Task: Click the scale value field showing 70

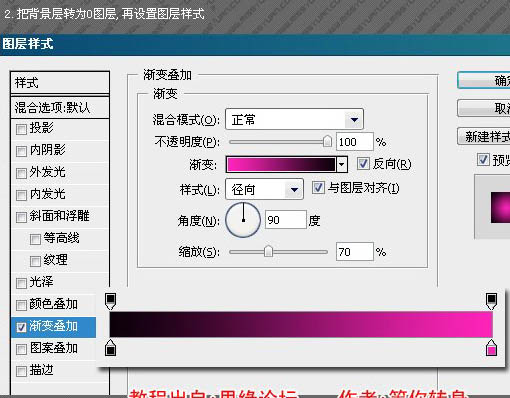Action: (x=354, y=252)
